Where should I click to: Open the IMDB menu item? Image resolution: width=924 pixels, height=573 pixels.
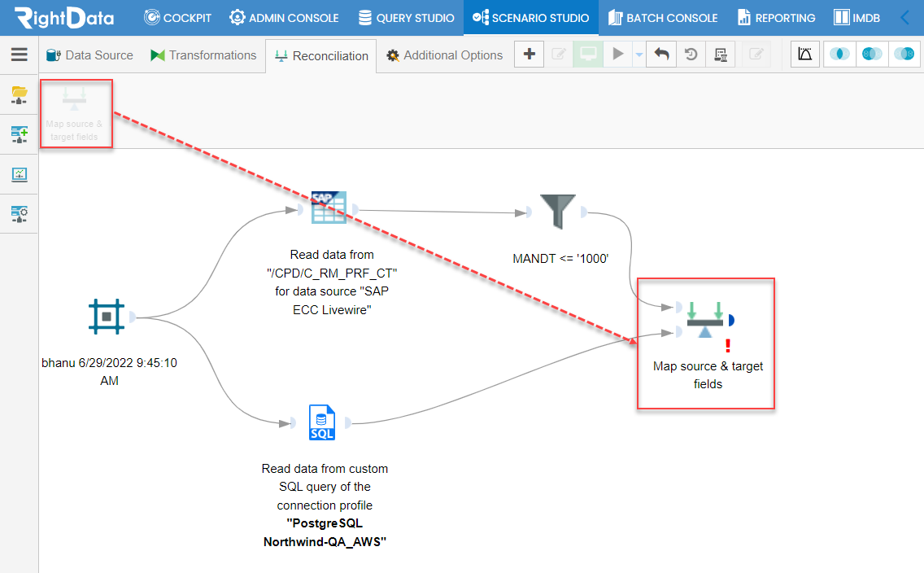856,18
